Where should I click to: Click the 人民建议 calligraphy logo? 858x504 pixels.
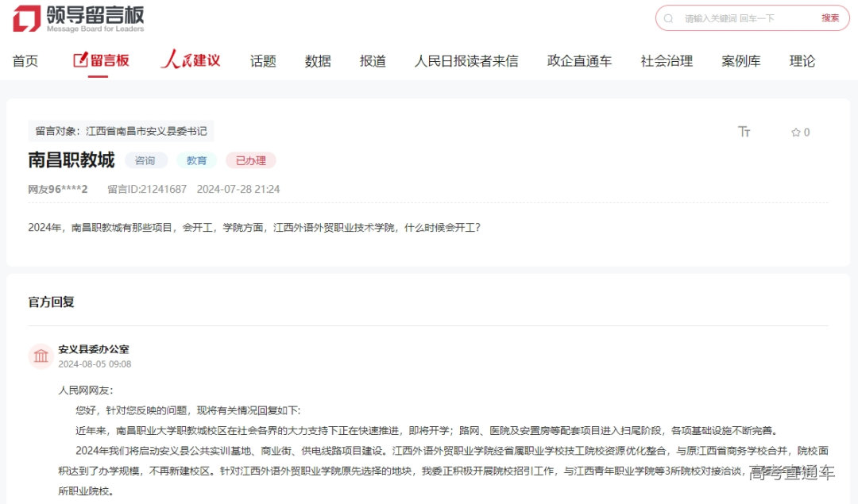[x=191, y=59]
